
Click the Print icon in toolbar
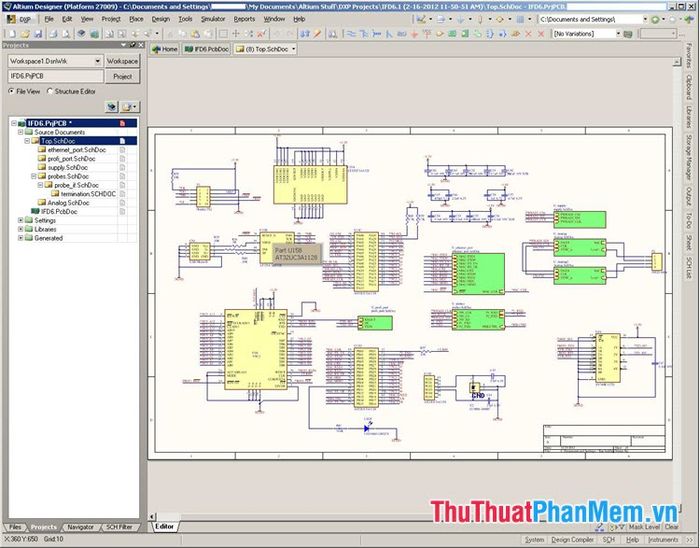tap(53, 34)
